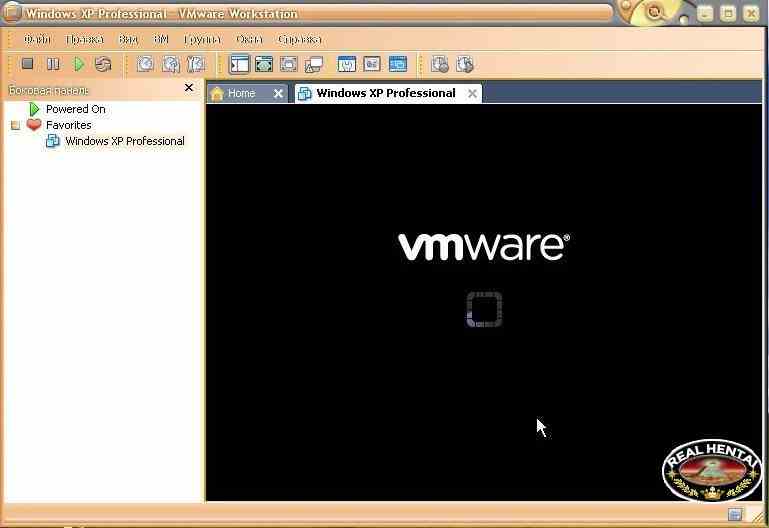Toggle the sidebar display toolbar button

click(x=239, y=64)
